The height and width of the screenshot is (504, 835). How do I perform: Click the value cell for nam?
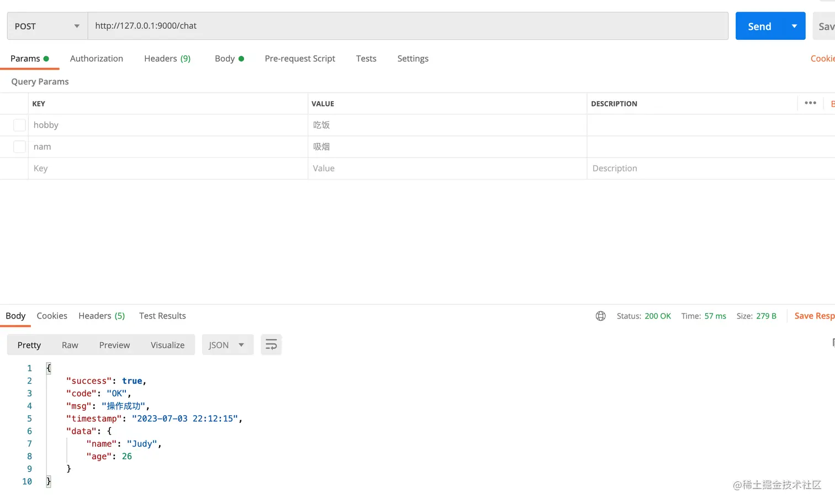click(x=447, y=147)
